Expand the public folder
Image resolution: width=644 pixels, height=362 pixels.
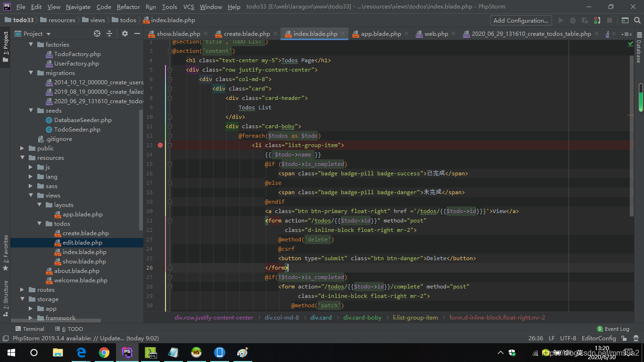[22, 148]
